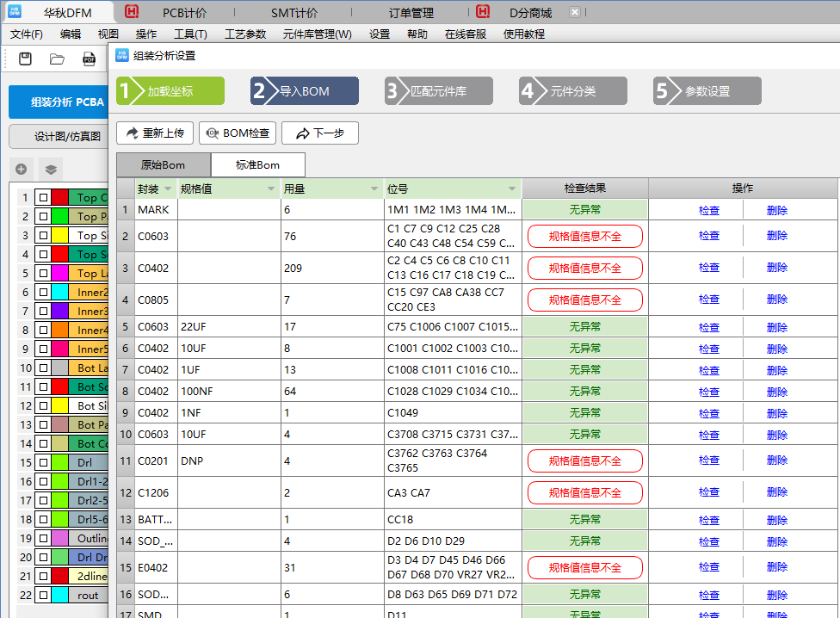Click 检查 for row 2 C0603

[709, 236]
